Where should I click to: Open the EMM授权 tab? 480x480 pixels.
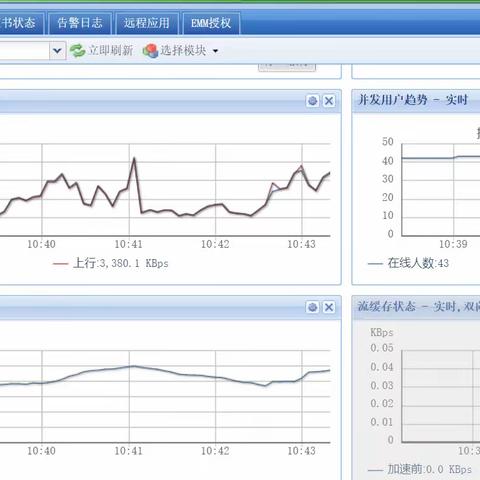(x=211, y=23)
